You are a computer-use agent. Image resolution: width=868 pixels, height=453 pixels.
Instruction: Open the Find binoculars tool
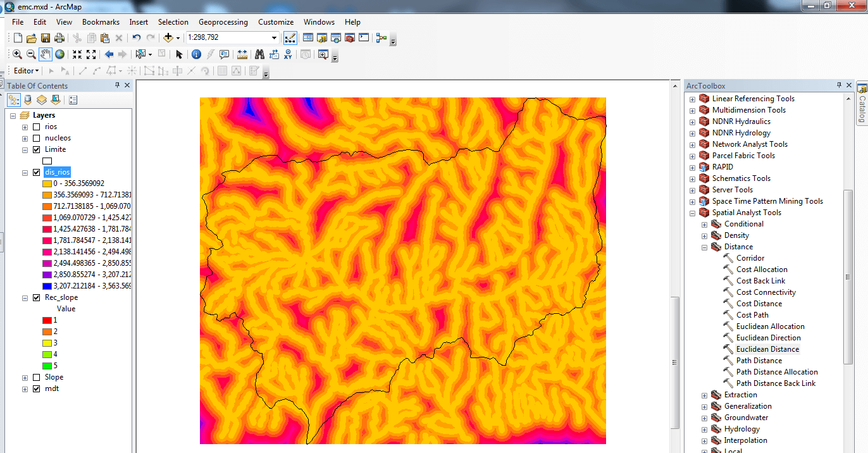[259, 54]
